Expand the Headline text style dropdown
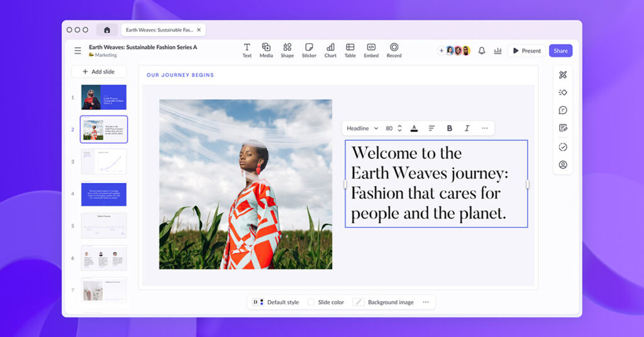The image size is (644, 337). (x=362, y=128)
